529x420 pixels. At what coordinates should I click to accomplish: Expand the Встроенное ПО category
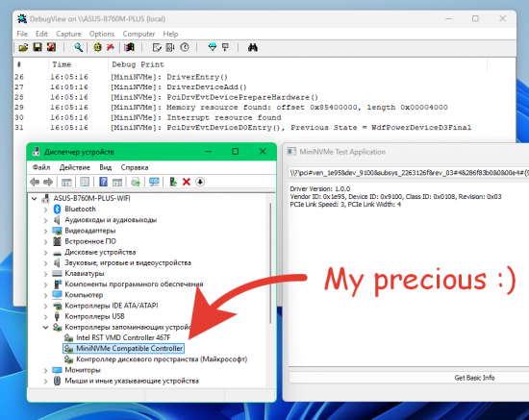pos(45,241)
